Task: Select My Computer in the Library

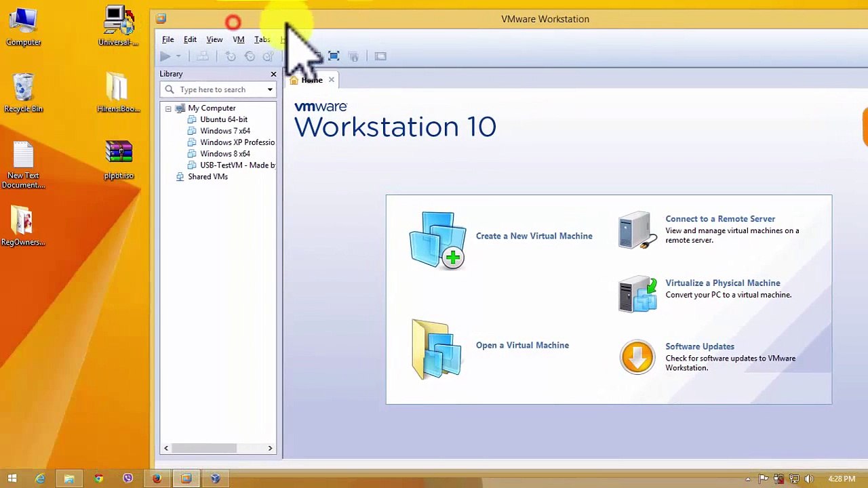Action: [x=212, y=108]
